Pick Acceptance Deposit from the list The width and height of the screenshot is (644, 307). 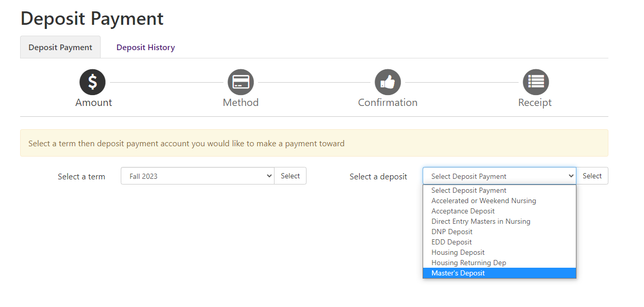(x=500, y=211)
